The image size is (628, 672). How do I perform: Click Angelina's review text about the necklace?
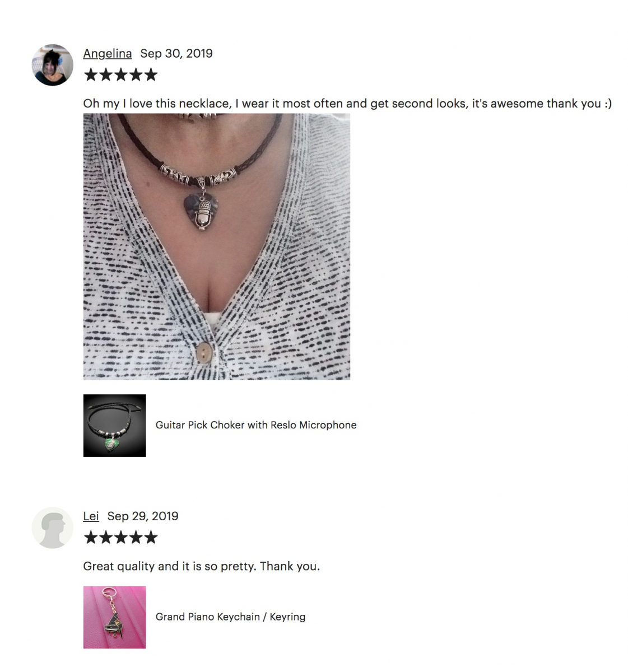(347, 104)
